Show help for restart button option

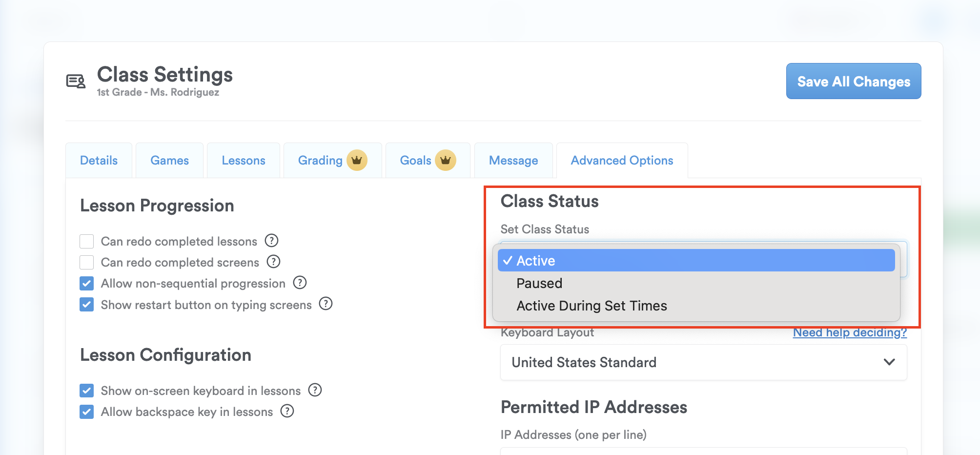click(326, 304)
